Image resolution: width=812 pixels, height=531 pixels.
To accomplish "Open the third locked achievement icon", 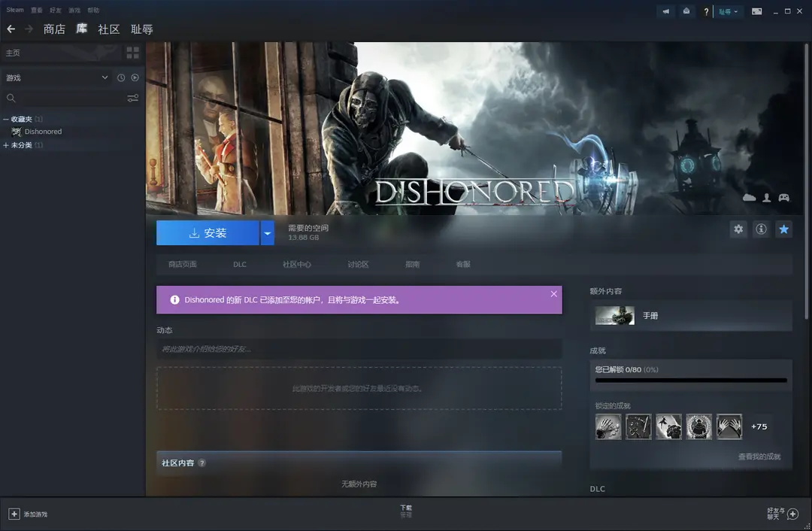I will (x=668, y=426).
